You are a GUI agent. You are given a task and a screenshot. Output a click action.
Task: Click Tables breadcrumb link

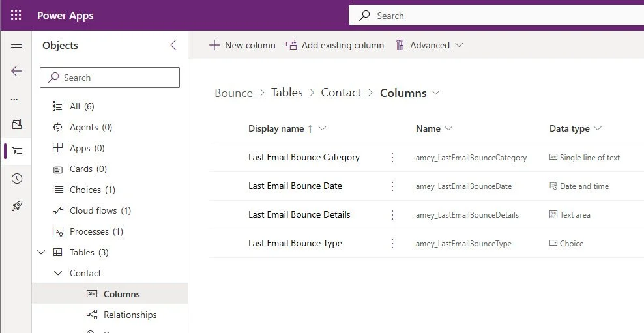pyautogui.click(x=287, y=93)
